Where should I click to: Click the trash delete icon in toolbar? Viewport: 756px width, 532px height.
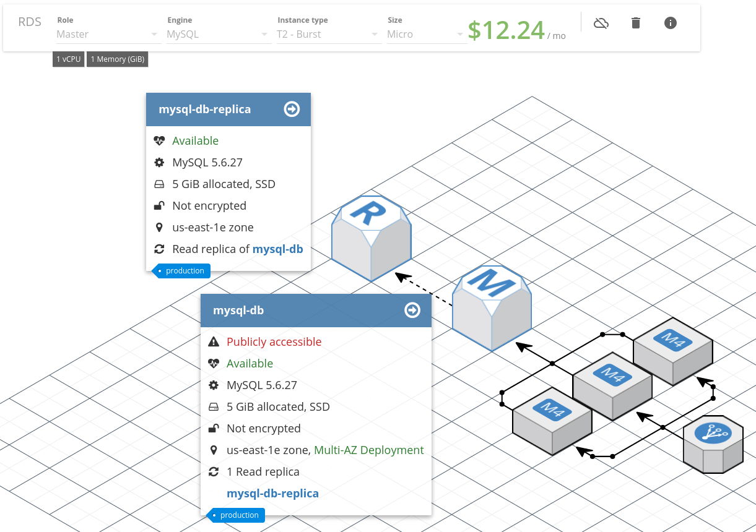click(x=635, y=22)
